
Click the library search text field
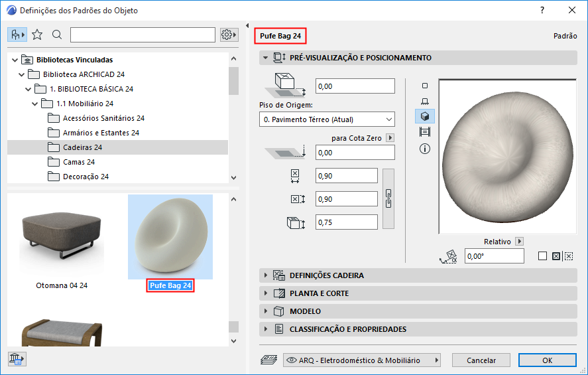point(143,35)
